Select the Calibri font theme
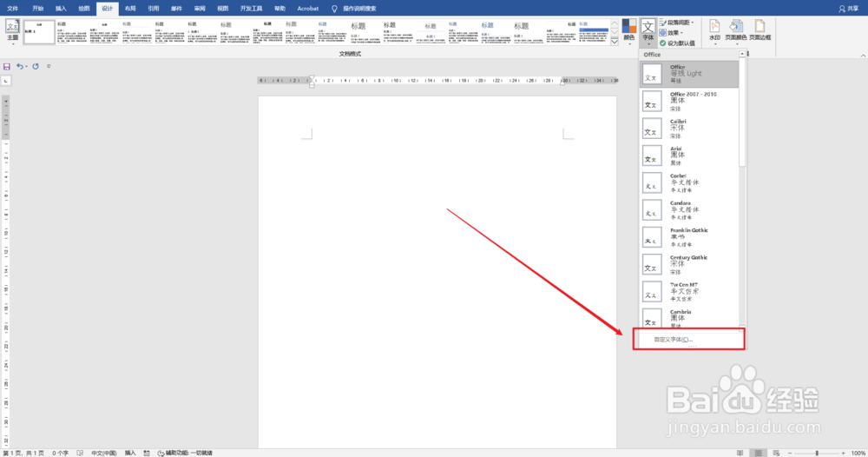The height and width of the screenshot is (457, 868). coord(689,129)
